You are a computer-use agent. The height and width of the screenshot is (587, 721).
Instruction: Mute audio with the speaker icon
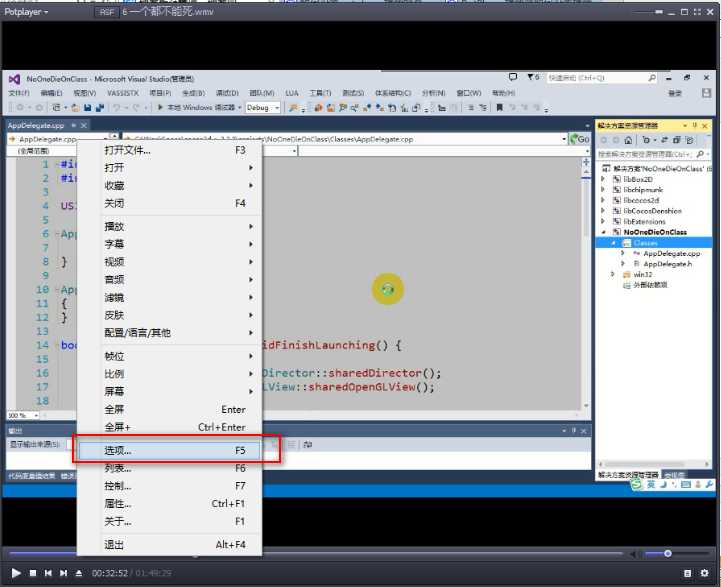tap(635, 554)
